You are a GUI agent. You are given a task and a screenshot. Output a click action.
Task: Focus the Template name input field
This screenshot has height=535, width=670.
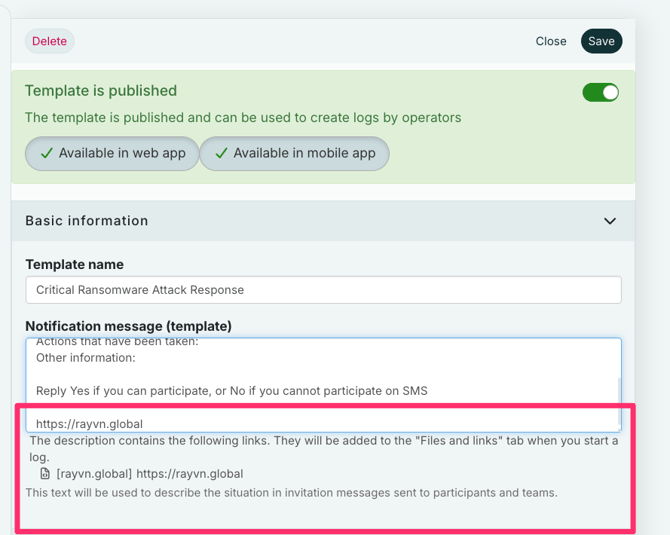click(x=323, y=290)
